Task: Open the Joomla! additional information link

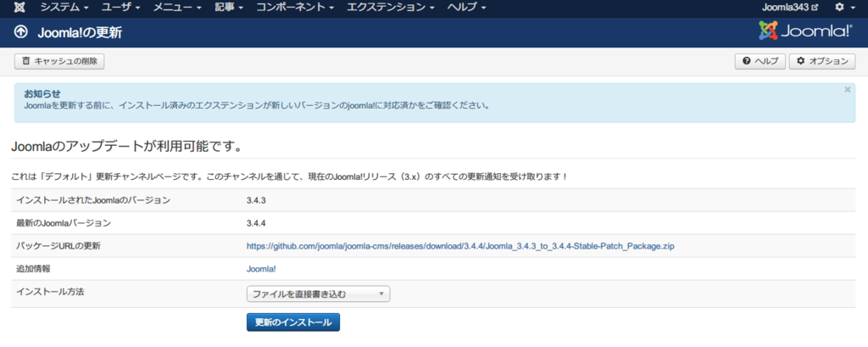Action: [x=261, y=269]
